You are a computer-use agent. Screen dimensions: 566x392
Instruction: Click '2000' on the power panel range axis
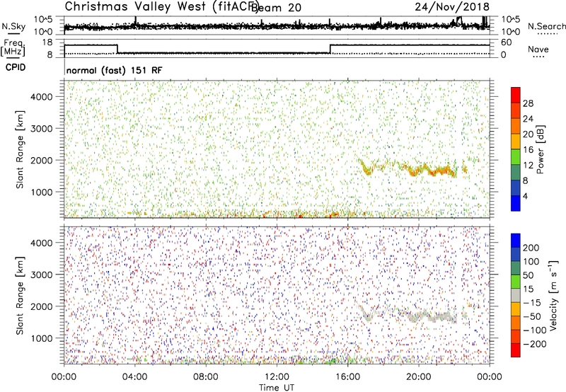42,160
